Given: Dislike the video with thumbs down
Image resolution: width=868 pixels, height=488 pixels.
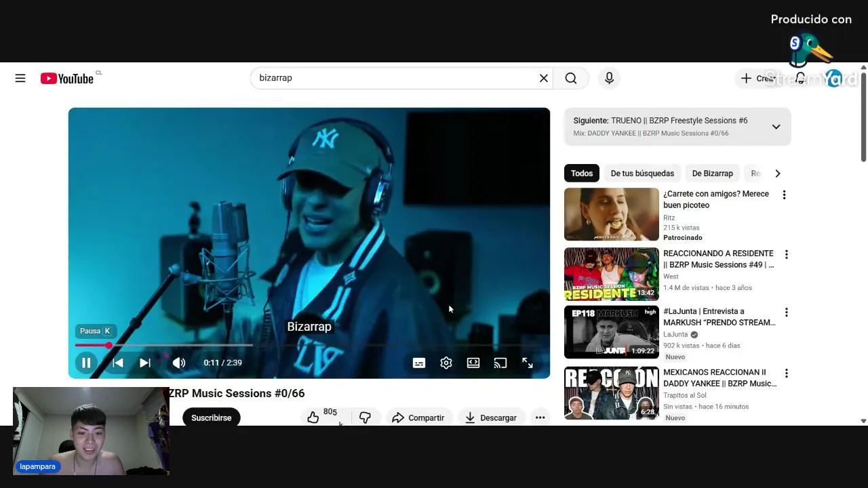Looking at the screenshot, I should [365, 418].
